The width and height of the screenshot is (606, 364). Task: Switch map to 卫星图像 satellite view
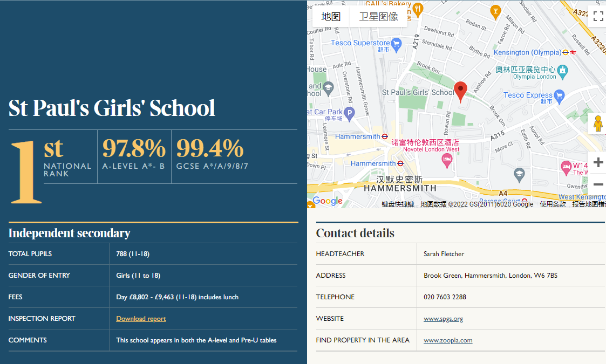(378, 16)
